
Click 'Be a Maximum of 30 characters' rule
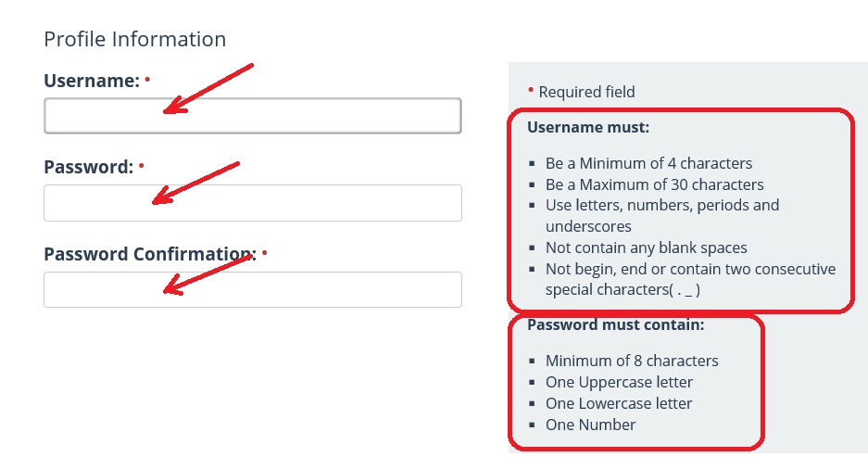coord(654,184)
